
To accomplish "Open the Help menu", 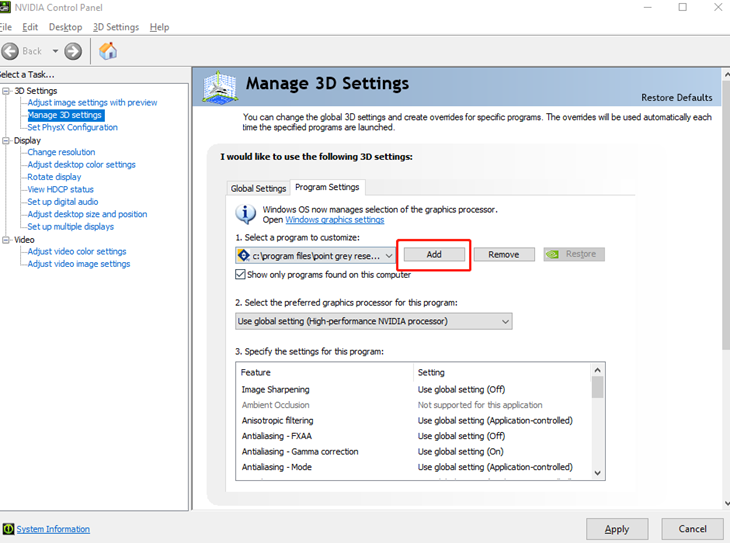I will [159, 27].
